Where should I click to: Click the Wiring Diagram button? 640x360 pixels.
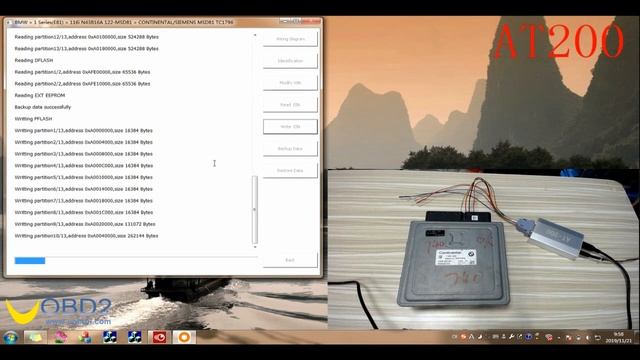290,39
